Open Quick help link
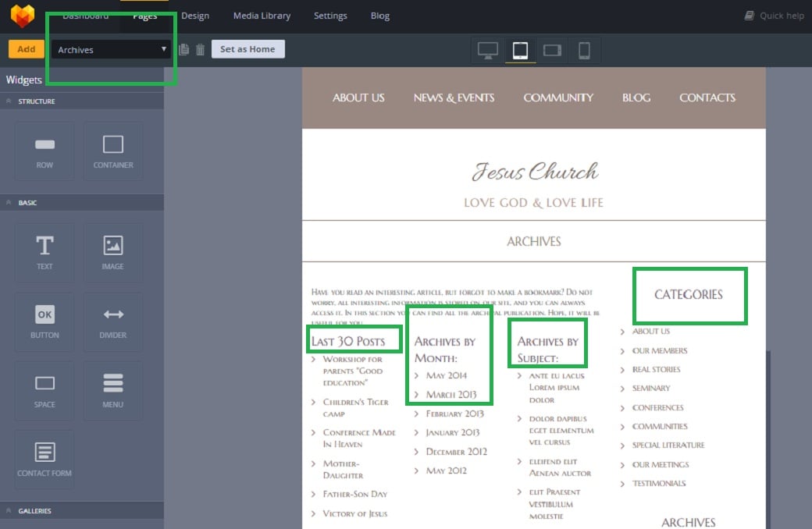812x529 pixels. [774, 16]
